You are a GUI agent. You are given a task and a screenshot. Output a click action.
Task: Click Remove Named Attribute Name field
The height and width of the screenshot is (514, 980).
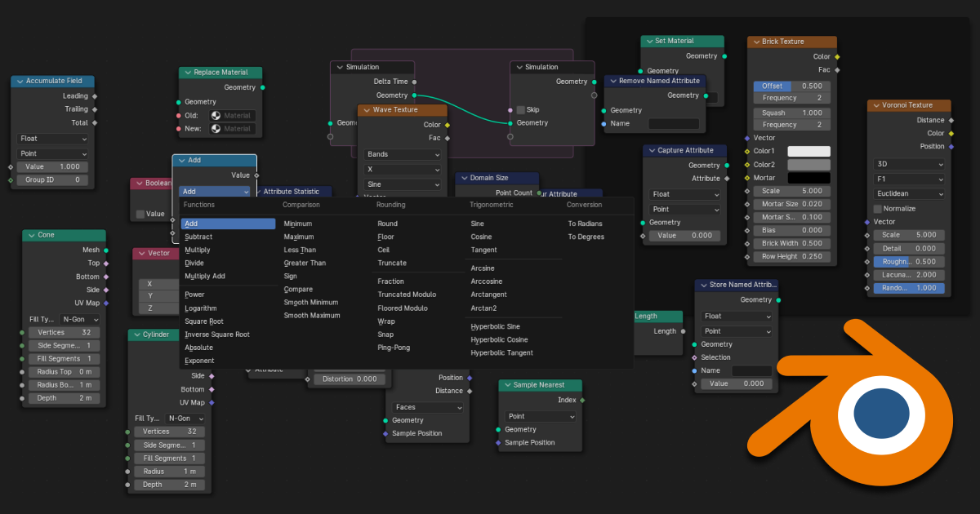tap(674, 124)
